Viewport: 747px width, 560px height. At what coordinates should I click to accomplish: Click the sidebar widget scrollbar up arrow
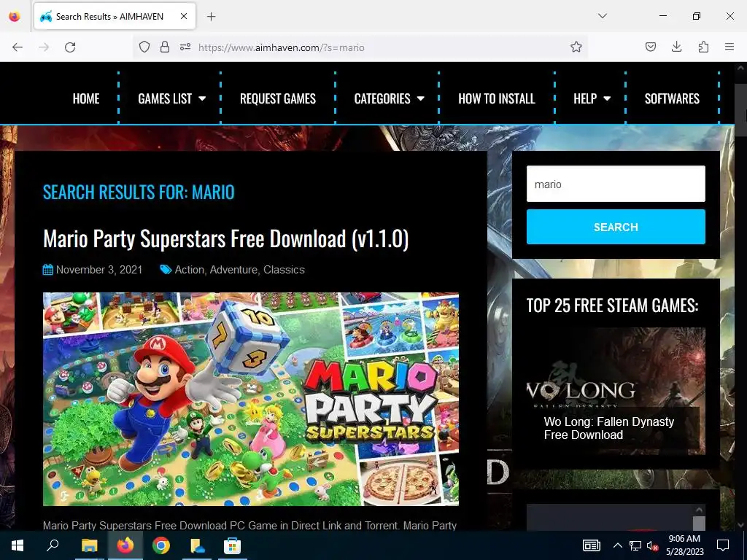coord(699,510)
